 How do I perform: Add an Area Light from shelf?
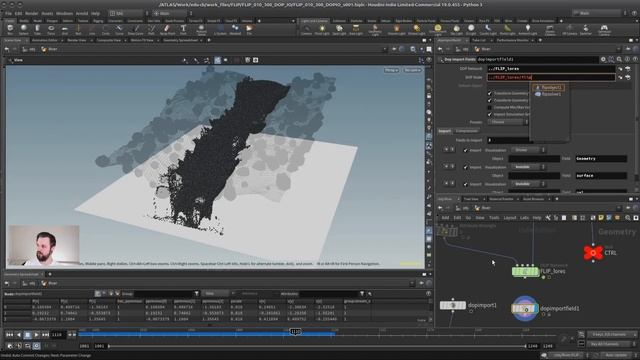(356, 30)
